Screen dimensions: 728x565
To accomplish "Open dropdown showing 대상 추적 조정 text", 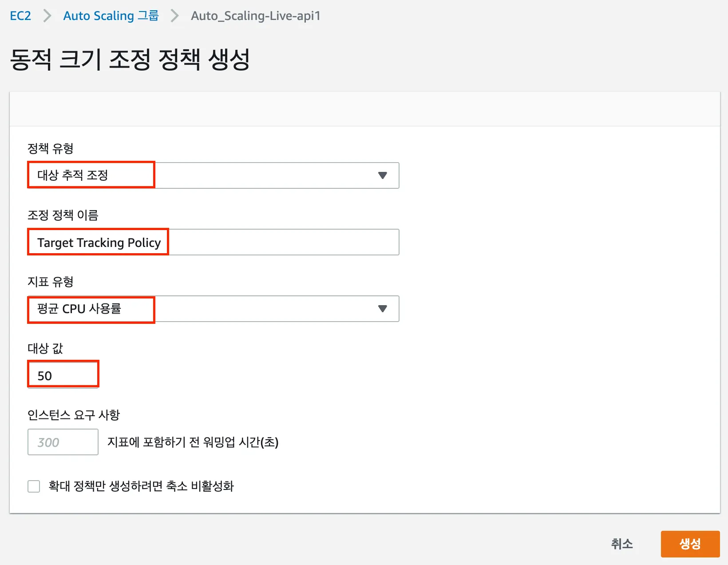I will click(x=213, y=175).
